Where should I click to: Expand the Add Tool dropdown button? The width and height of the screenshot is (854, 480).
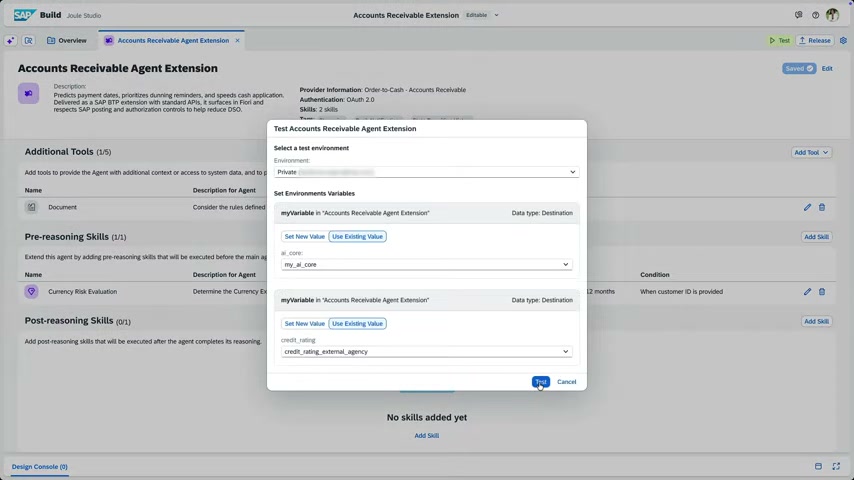[811, 153]
